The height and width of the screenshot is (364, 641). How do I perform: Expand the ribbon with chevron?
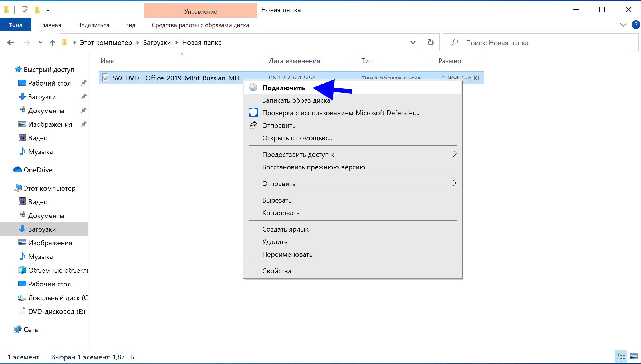pyautogui.click(x=623, y=25)
